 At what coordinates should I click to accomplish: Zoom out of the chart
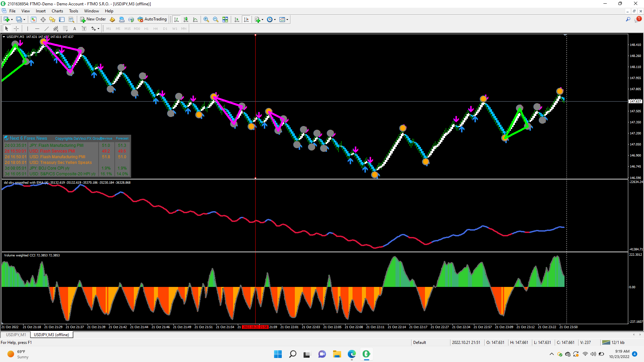(x=216, y=19)
